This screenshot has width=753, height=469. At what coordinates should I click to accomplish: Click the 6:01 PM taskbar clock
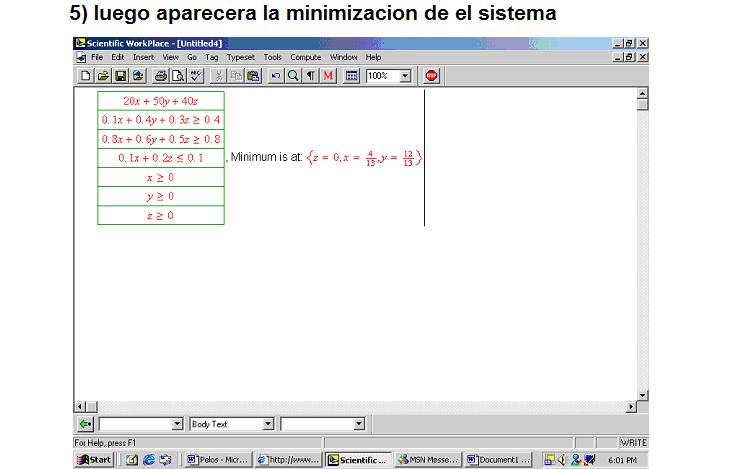[x=622, y=460]
